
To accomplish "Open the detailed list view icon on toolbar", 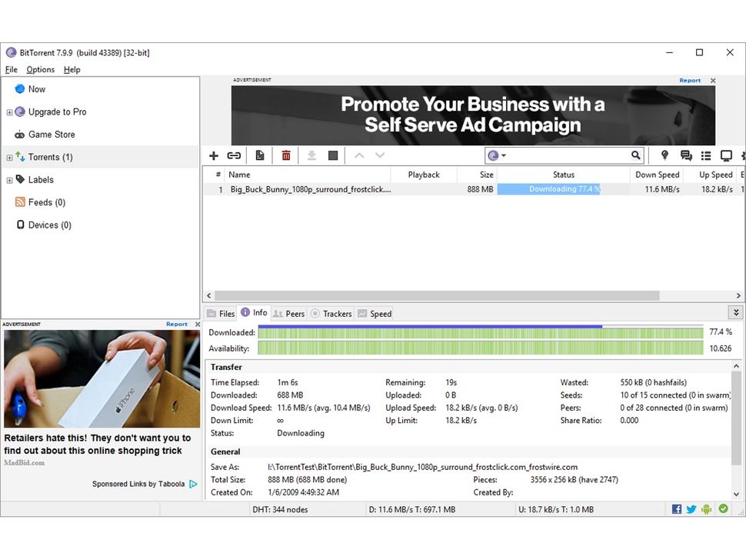I will pos(706,155).
